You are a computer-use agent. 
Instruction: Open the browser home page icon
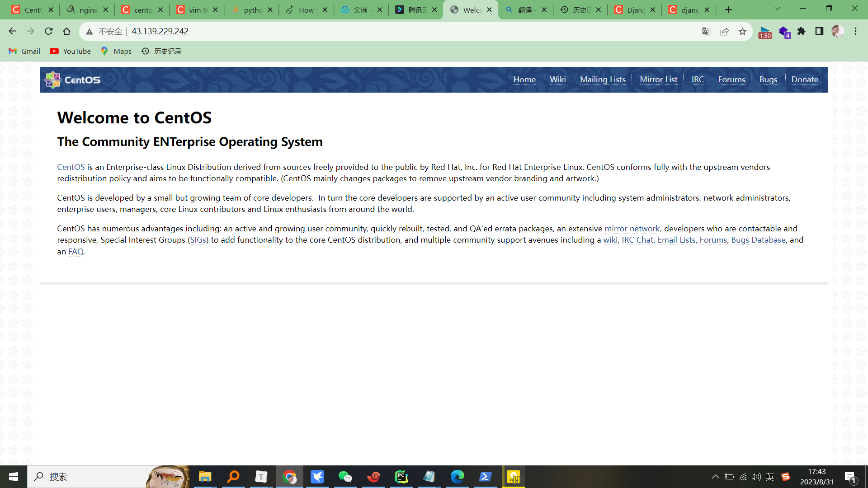(x=66, y=31)
